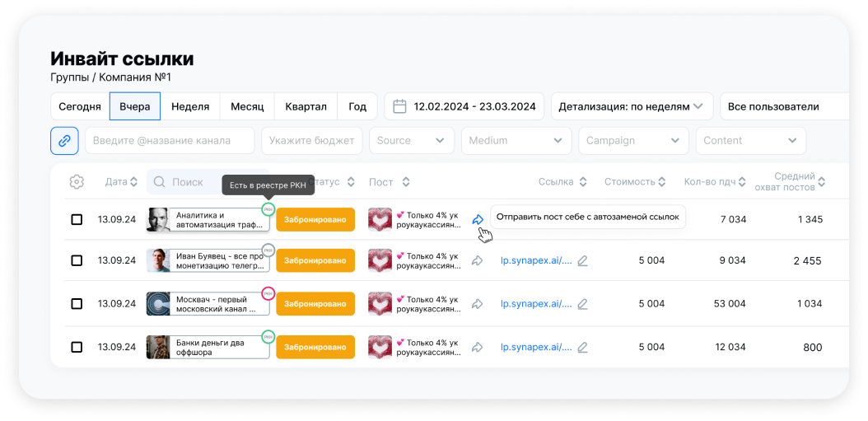
Task: Click share arrow in Банки деньги row
Action: (x=477, y=348)
